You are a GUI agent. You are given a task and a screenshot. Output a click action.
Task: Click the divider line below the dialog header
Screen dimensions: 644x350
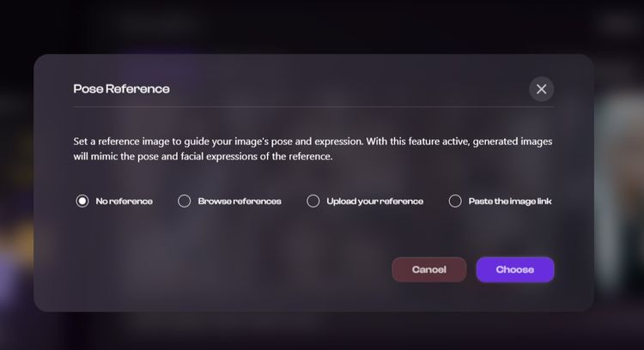[313, 106]
